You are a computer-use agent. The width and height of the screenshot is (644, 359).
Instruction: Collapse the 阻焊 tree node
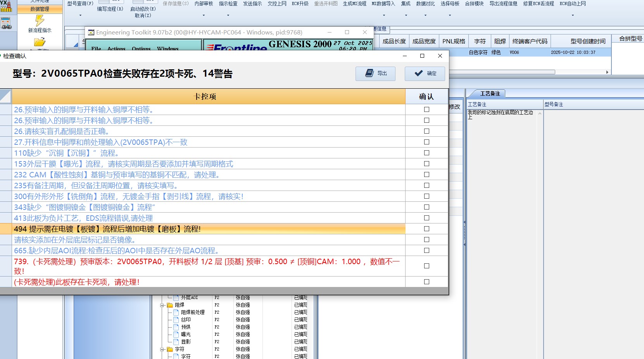(162, 305)
